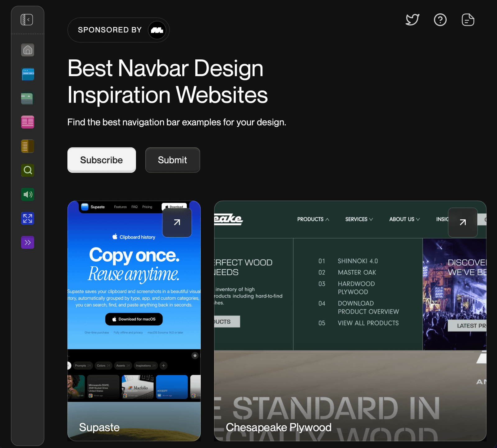Click 'Find the best navigation bar examples' subtitle
Image resolution: width=497 pixels, height=448 pixels.
coord(177,122)
